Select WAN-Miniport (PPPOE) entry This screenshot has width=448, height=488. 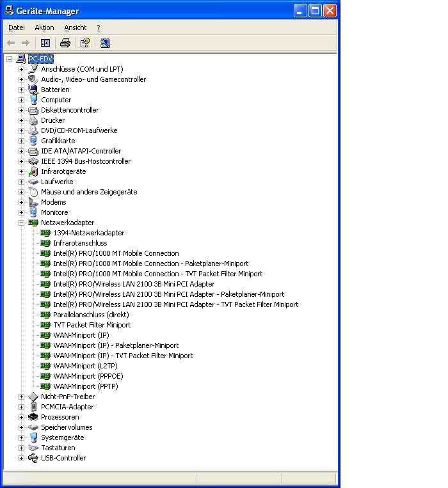click(x=88, y=376)
